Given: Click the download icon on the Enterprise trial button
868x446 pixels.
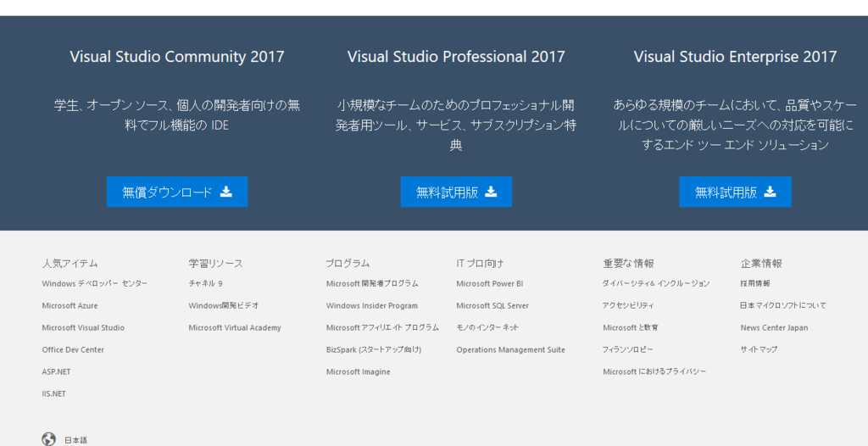Looking at the screenshot, I should (x=770, y=192).
